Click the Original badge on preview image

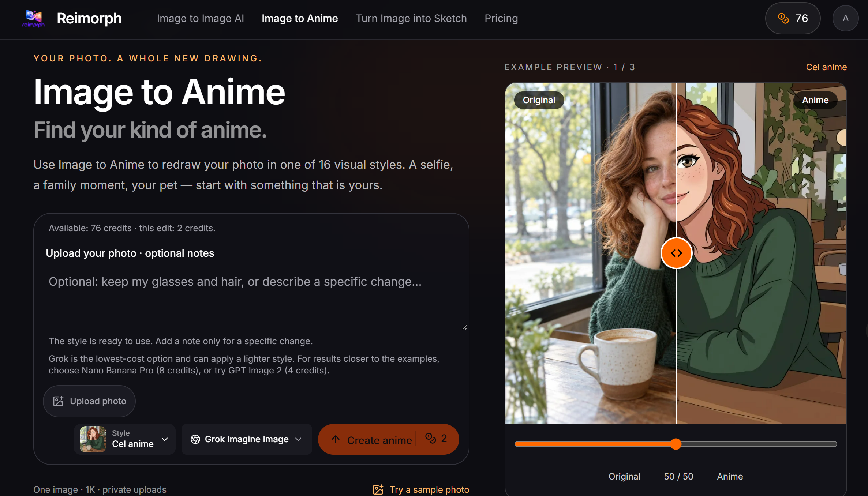tap(539, 100)
